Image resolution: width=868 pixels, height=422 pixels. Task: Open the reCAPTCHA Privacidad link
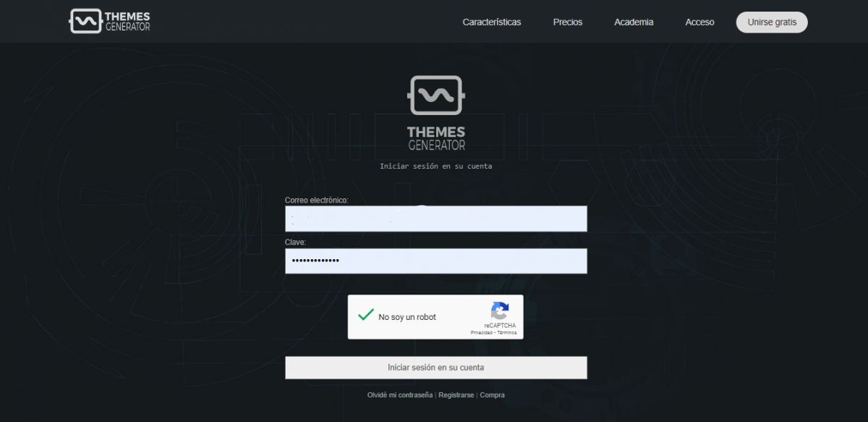pyautogui.click(x=482, y=333)
